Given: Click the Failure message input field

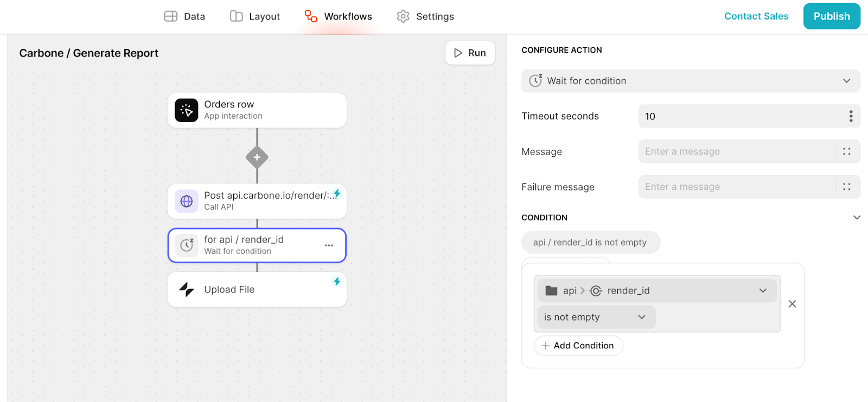Looking at the screenshot, I should point(736,187).
